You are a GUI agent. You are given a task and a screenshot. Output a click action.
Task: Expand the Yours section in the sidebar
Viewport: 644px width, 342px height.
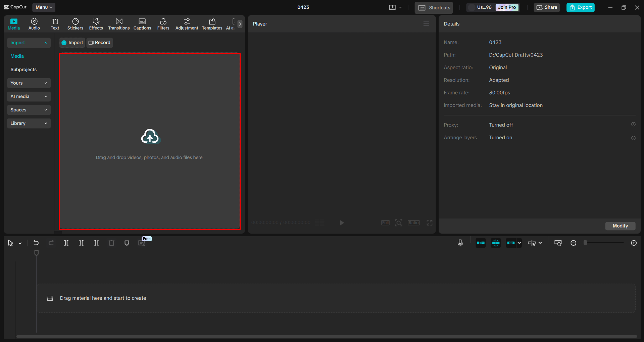tap(29, 83)
